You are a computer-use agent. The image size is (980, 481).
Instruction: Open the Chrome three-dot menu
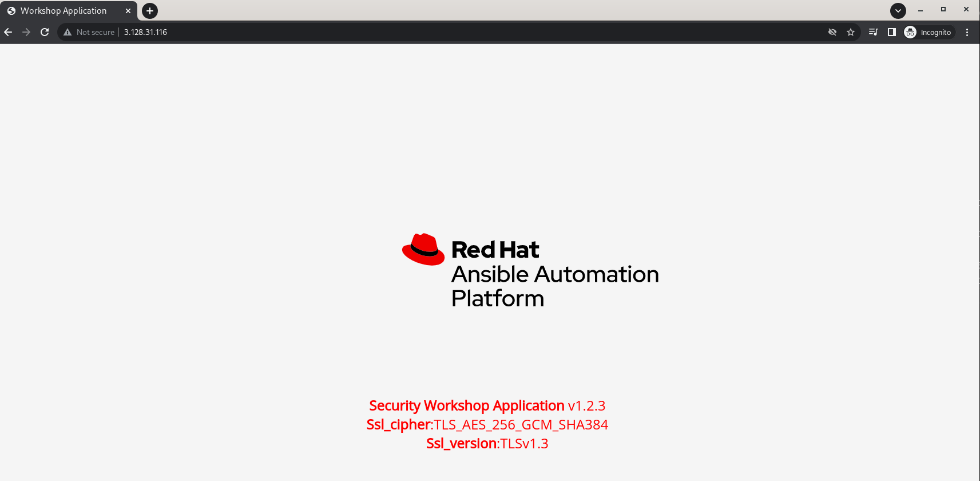[x=967, y=32]
